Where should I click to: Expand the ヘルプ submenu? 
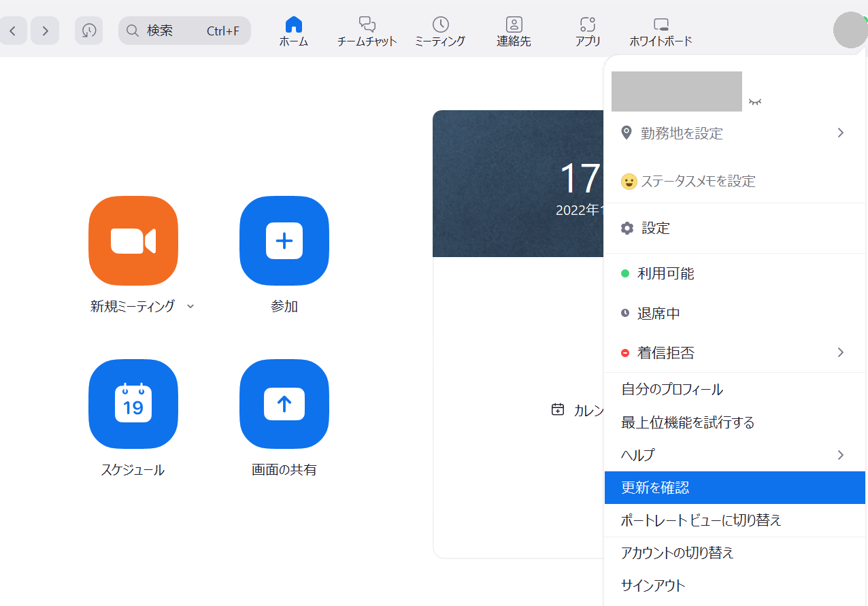point(841,455)
